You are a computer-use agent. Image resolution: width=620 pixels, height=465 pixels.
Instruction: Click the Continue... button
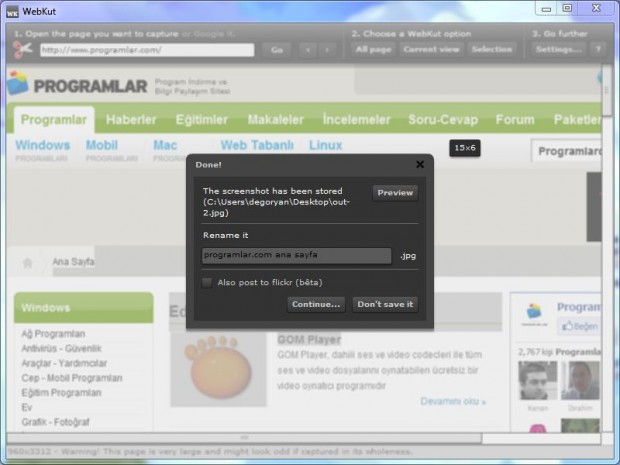(x=316, y=304)
